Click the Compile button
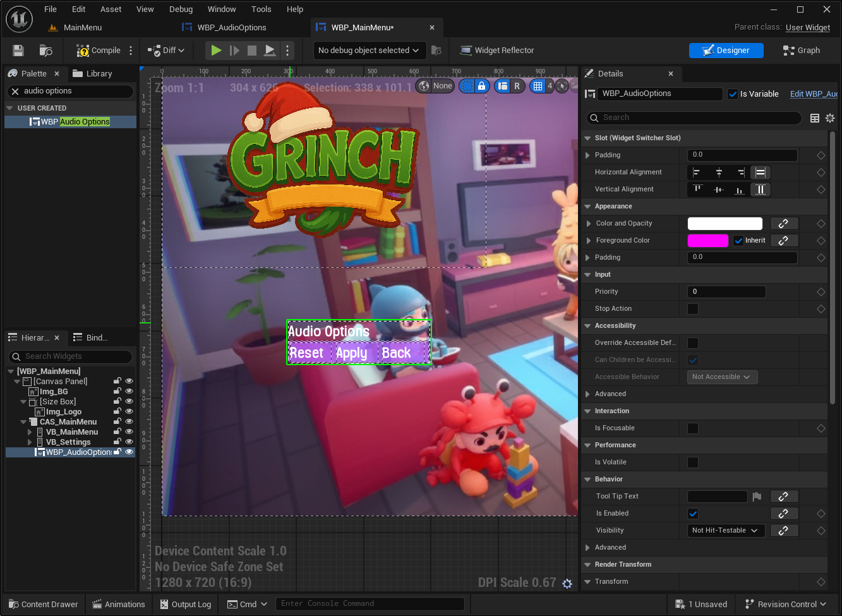This screenshot has height=616, width=842. click(99, 51)
